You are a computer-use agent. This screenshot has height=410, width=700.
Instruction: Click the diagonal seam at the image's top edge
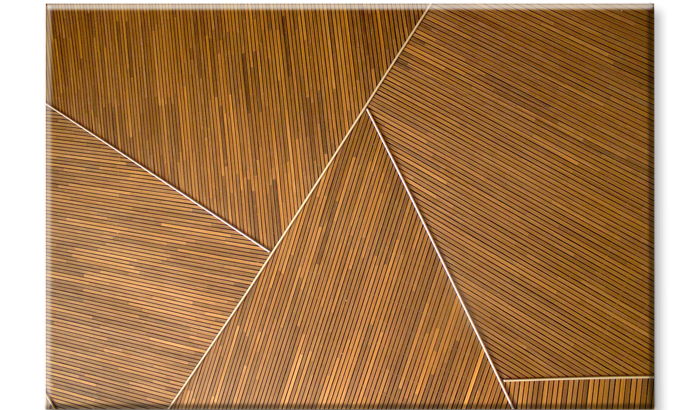click(428, 8)
